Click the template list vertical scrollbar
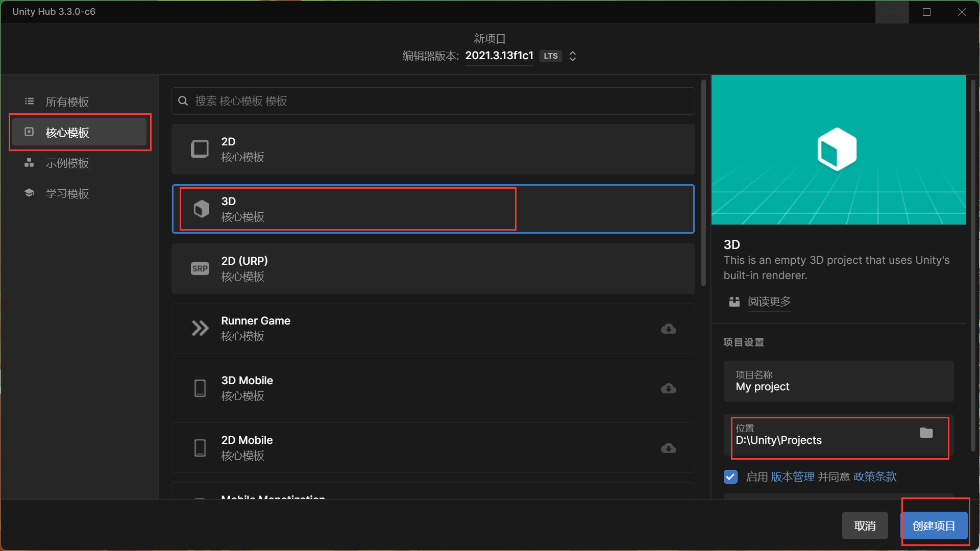Screen dimensions: 980x551 (x=703, y=184)
